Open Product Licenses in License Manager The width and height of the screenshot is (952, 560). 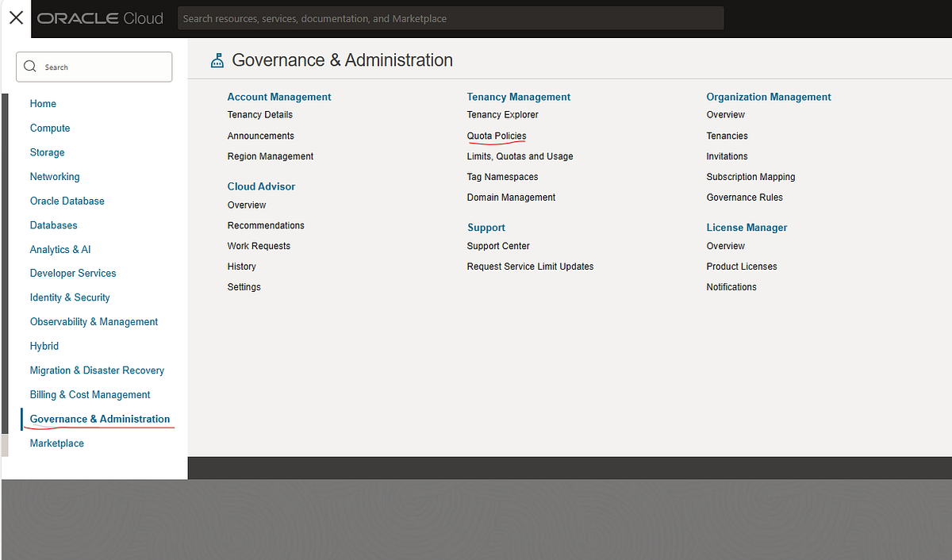pyautogui.click(x=741, y=266)
